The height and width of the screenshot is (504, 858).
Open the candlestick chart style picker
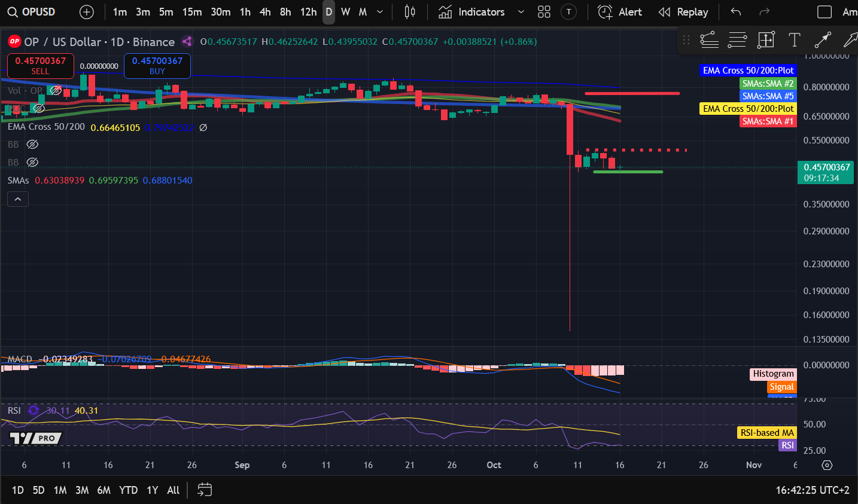click(x=410, y=12)
